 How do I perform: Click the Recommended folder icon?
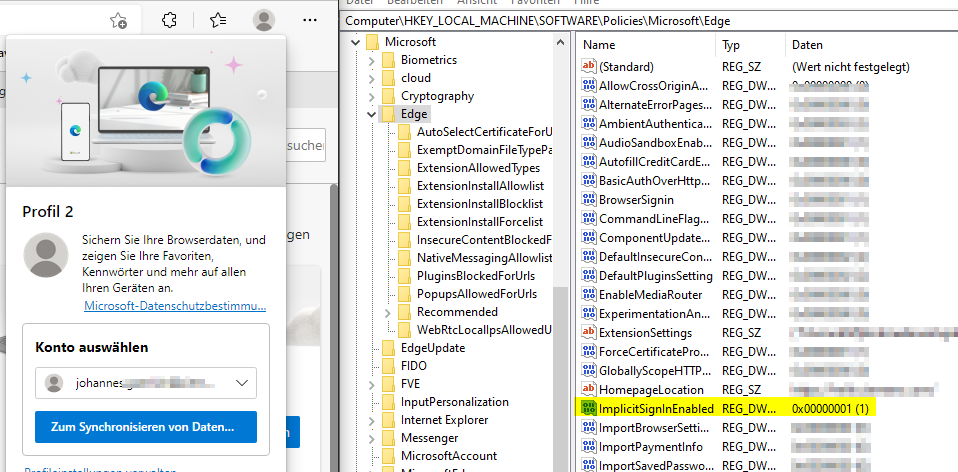tap(404, 312)
